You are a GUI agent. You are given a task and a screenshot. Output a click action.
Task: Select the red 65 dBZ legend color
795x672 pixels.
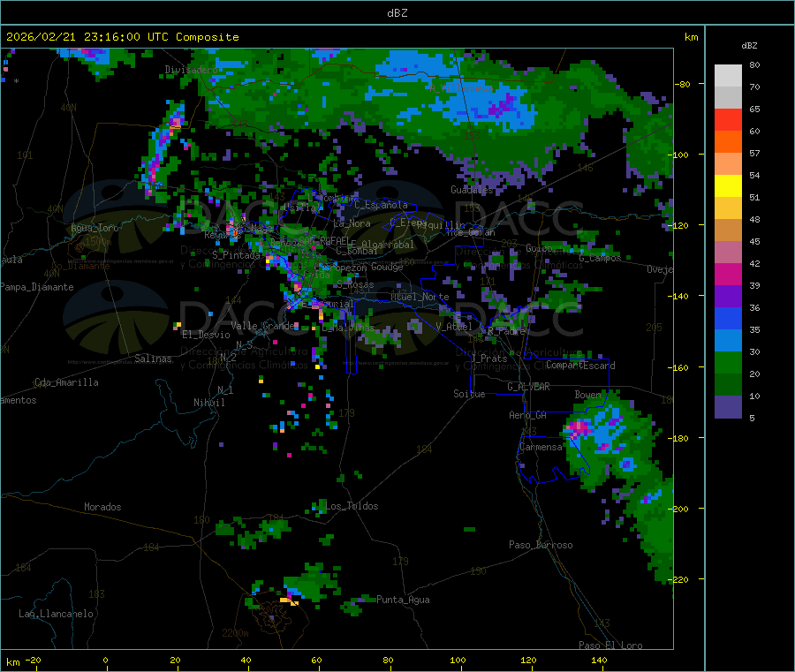728,119
